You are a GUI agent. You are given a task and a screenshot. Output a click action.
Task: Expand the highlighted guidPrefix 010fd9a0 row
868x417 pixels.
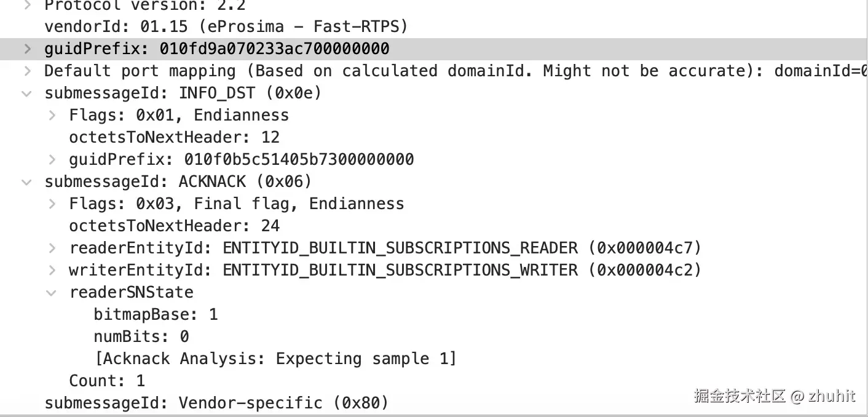point(27,49)
